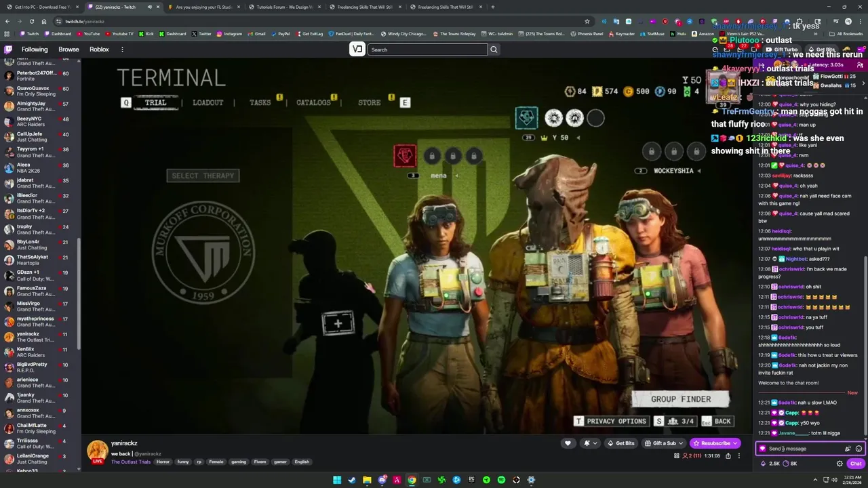
Task: Open the YouTube bookmark
Action: point(88,34)
